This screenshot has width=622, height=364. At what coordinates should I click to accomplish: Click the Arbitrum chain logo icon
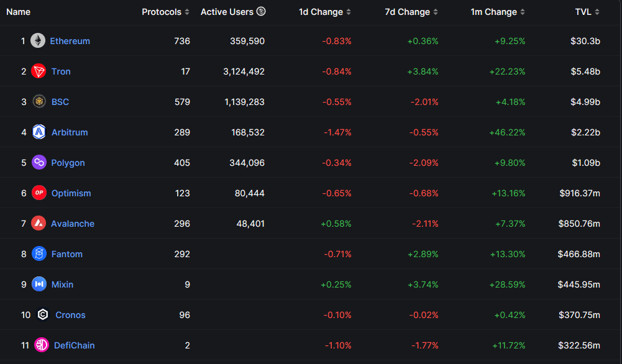tap(39, 132)
